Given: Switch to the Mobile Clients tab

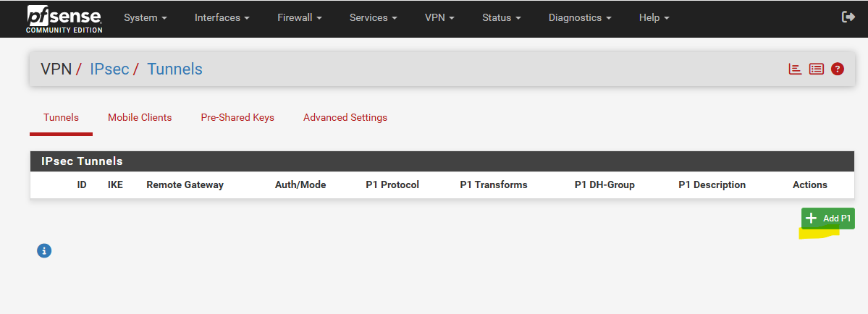Looking at the screenshot, I should (140, 118).
